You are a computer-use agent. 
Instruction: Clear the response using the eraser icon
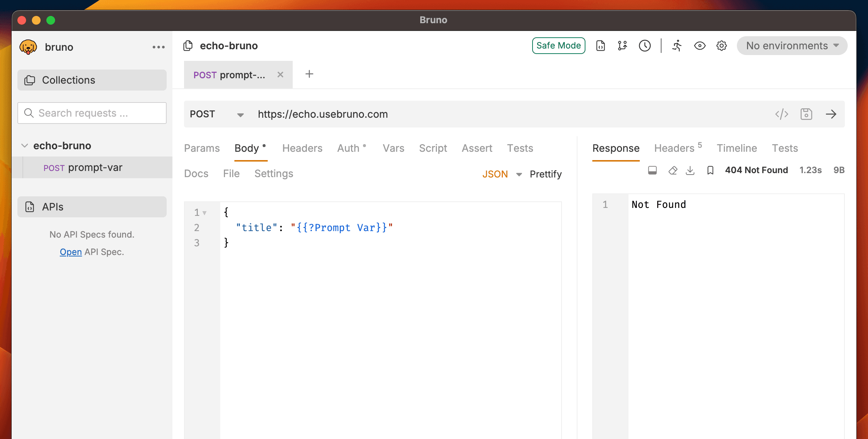click(672, 170)
